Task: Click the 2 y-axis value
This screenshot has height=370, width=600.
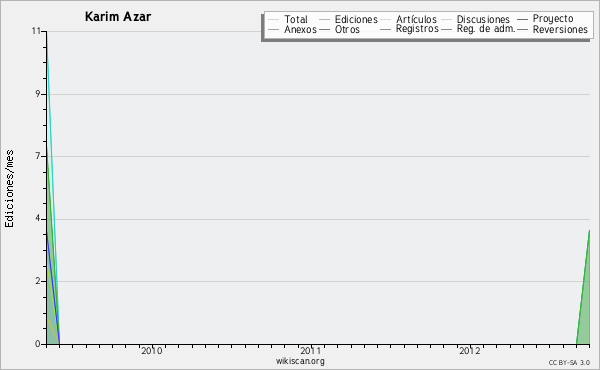Action: pos(38,281)
